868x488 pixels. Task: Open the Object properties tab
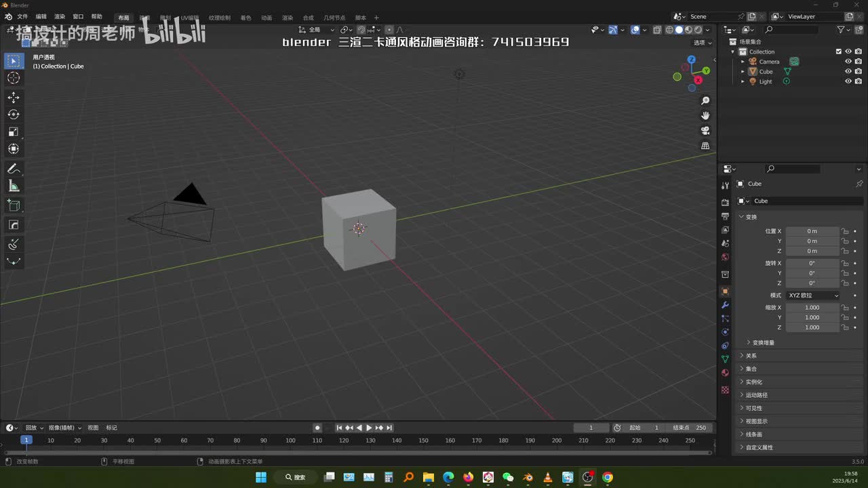point(725,291)
